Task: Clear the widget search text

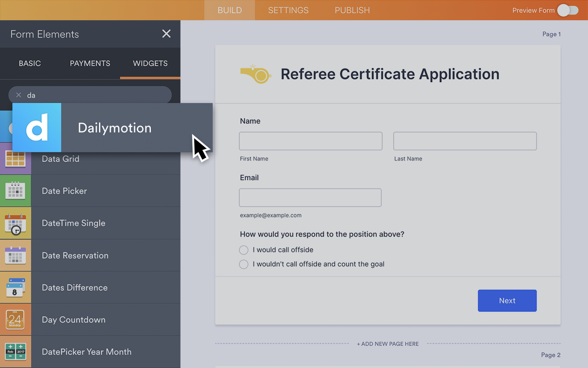Action: coord(18,95)
